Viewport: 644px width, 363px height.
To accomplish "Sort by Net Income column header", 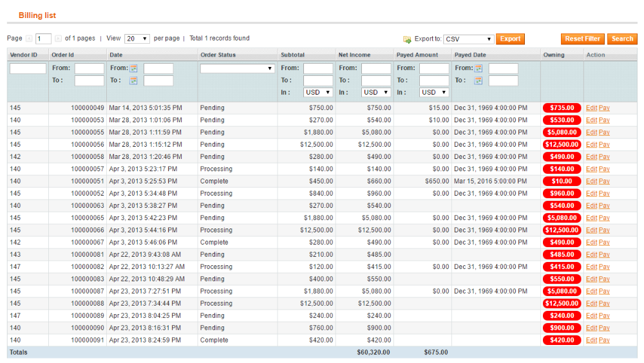I will pos(354,55).
